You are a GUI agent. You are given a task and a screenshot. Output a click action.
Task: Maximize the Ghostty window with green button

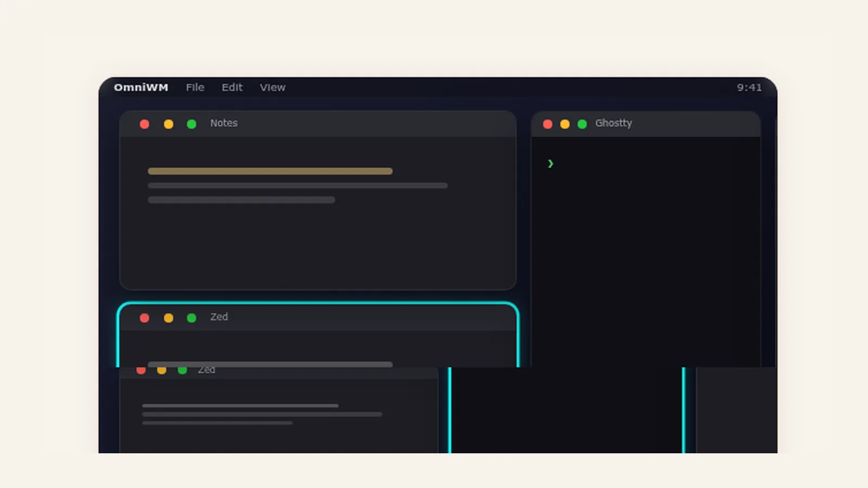582,124
